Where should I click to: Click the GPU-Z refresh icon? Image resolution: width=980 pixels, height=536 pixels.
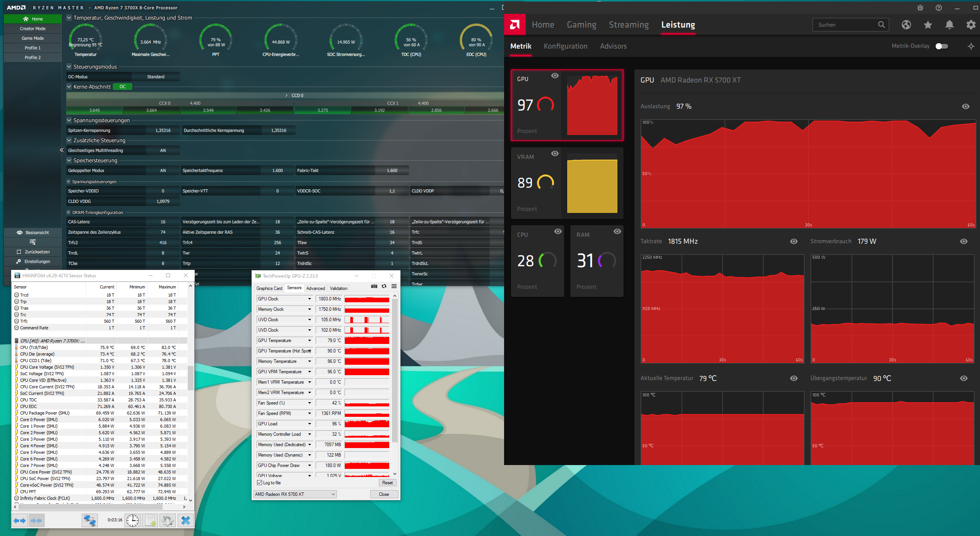tap(384, 286)
